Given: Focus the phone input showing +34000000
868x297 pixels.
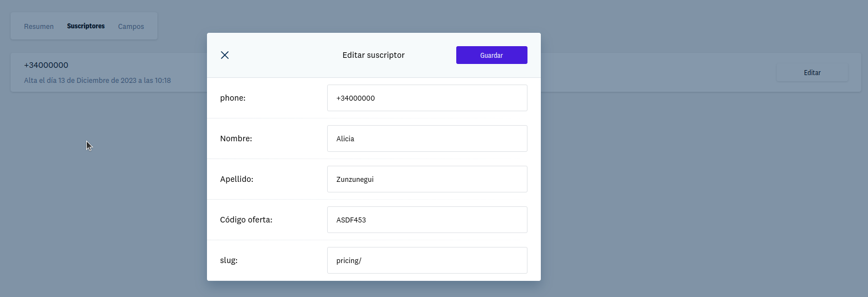Looking at the screenshot, I should pos(427,98).
